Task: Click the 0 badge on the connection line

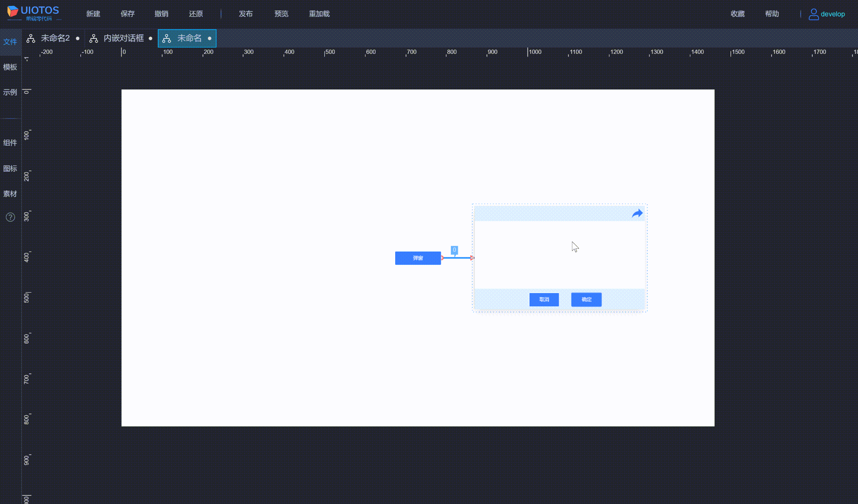Action: click(454, 250)
